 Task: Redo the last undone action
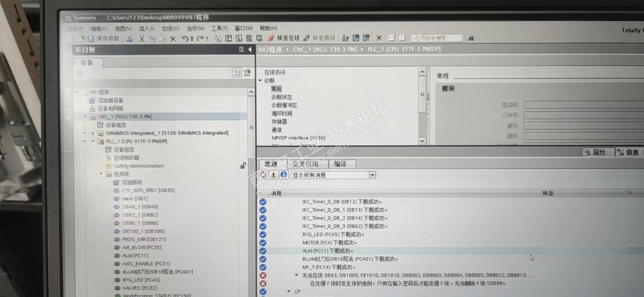click(201, 39)
